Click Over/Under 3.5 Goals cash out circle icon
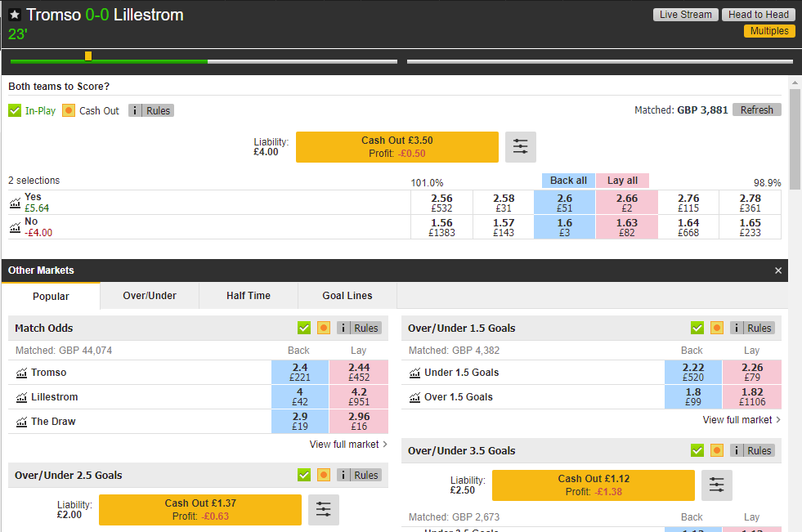 pyautogui.click(x=717, y=451)
